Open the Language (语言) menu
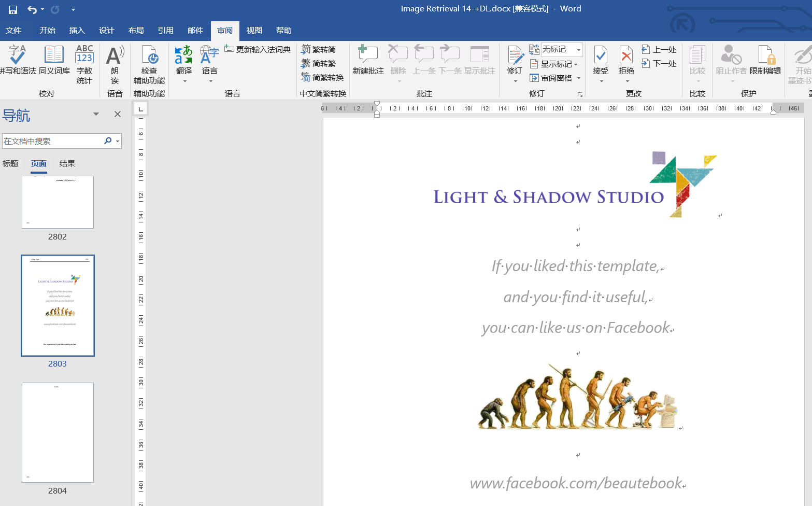Viewport: 812px width, 506px height. tap(210, 63)
